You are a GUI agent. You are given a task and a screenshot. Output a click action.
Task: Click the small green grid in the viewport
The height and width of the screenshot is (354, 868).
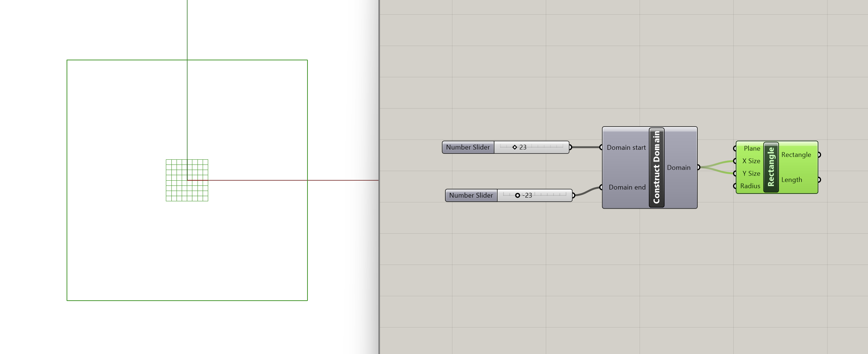(x=177, y=191)
